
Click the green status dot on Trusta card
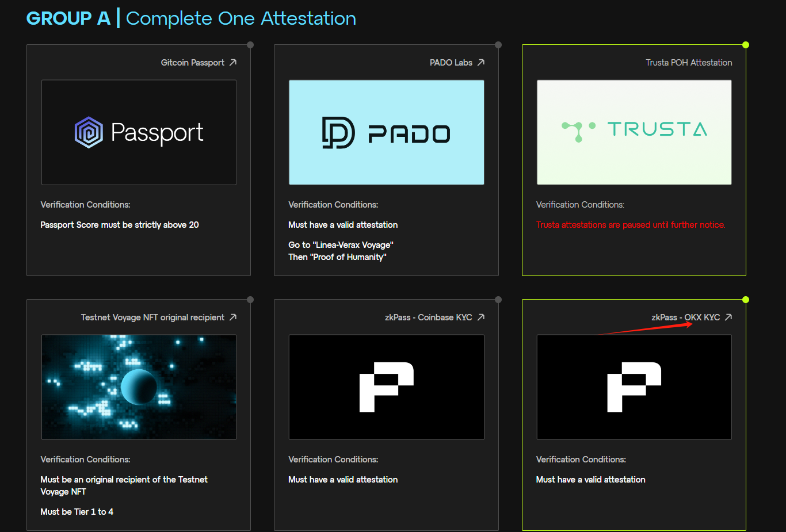[x=746, y=45]
